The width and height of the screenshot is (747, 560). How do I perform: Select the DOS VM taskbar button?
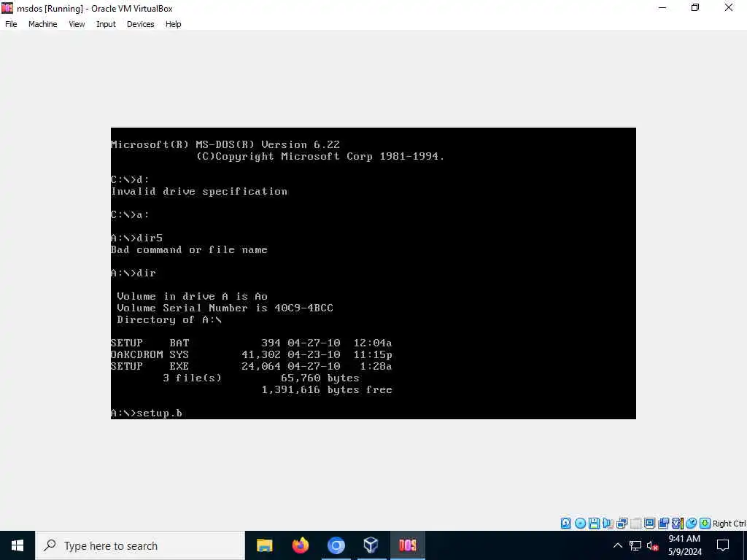[407, 545]
